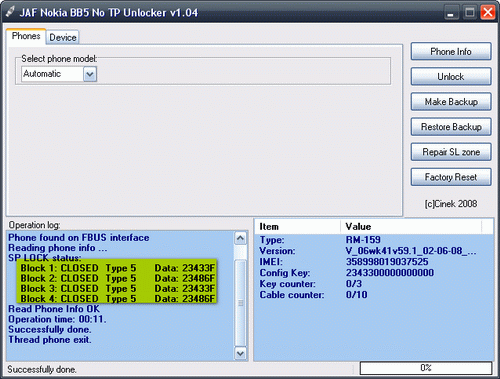This screenshot has height=379, width=500.
Task: Select the Type: RM-159 row
Action: [373, 240]
